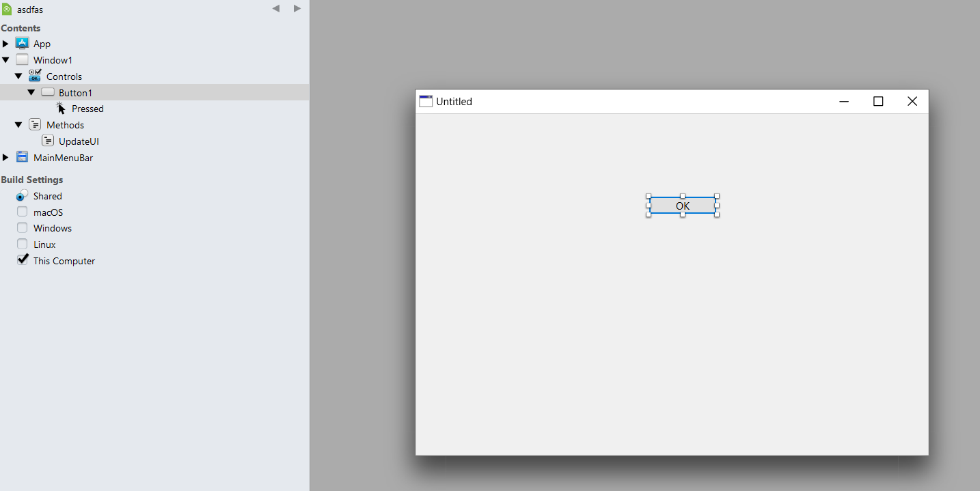Collapse the Window1 disclosure triangle

coord(5,60)
